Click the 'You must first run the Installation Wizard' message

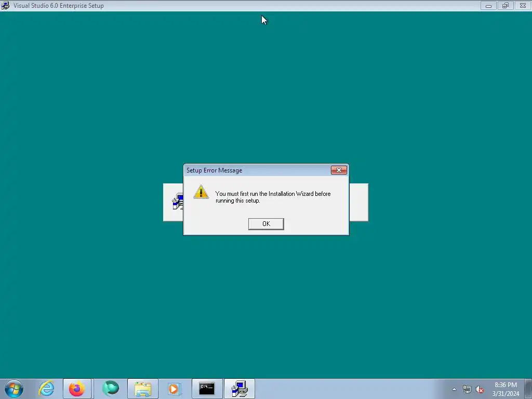273,197
